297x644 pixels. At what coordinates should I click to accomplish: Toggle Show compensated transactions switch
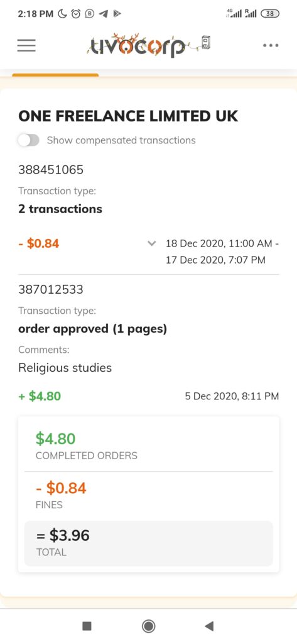(x=28, y=140)
